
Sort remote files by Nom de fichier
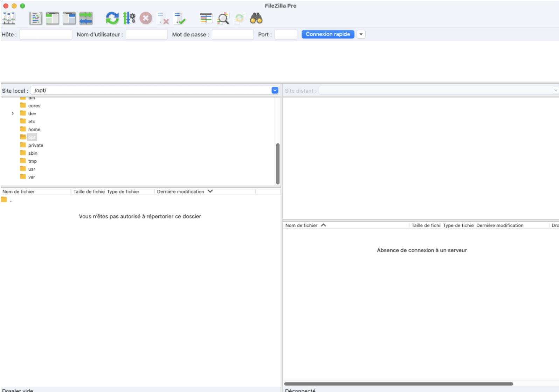pyautogui.click(x=346, y=225)
